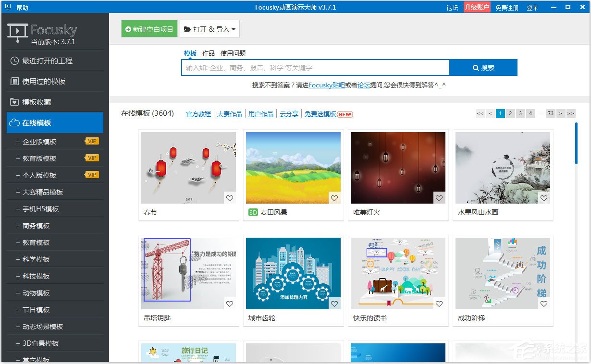This screenshot has height=364, width=591.
Task: Click the template search input field
Action: pyautogui.click(x=315, y=68)
